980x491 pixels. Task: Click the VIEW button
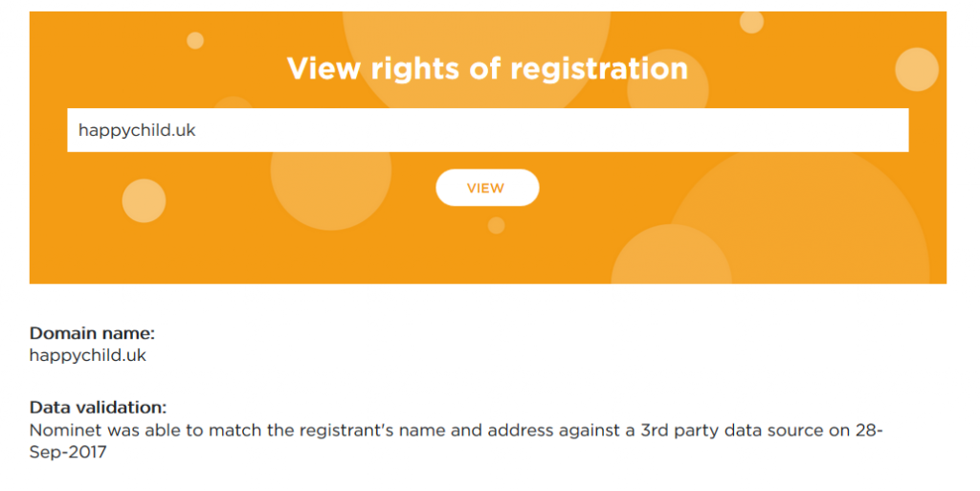pyautogui.click(x=486, y=188)
